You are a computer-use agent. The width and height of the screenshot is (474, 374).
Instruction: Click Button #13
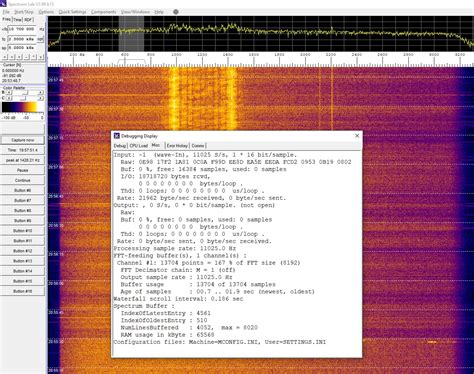click(23, 261)
